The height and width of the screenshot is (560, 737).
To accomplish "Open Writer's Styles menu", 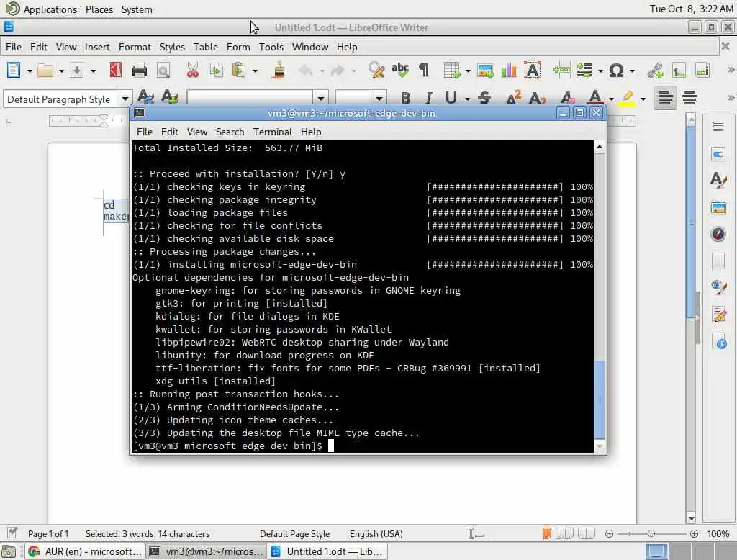I will (172, 47).
